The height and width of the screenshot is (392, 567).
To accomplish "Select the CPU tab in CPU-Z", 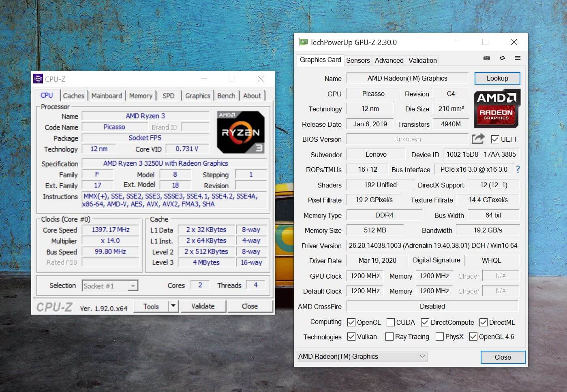I will (47, 95).
